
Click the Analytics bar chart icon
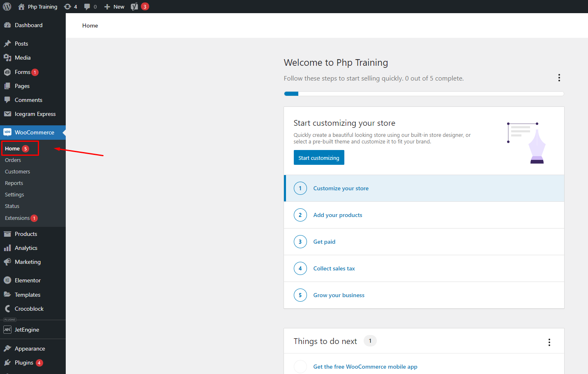coord(7,248)
